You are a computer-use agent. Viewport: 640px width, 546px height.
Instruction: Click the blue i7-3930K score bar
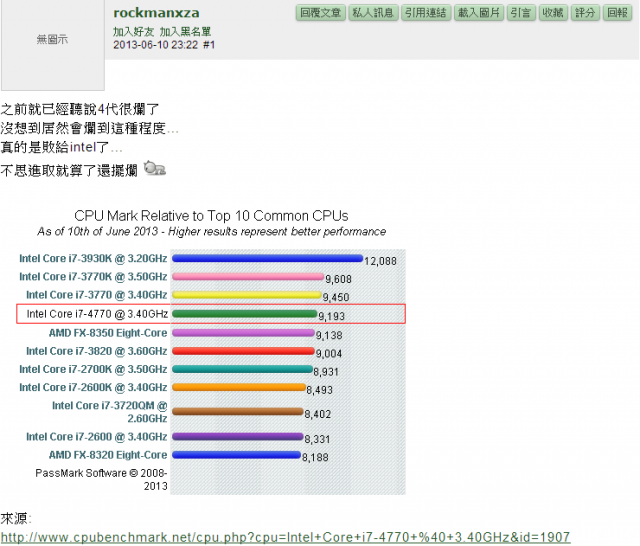pos(267,258)
